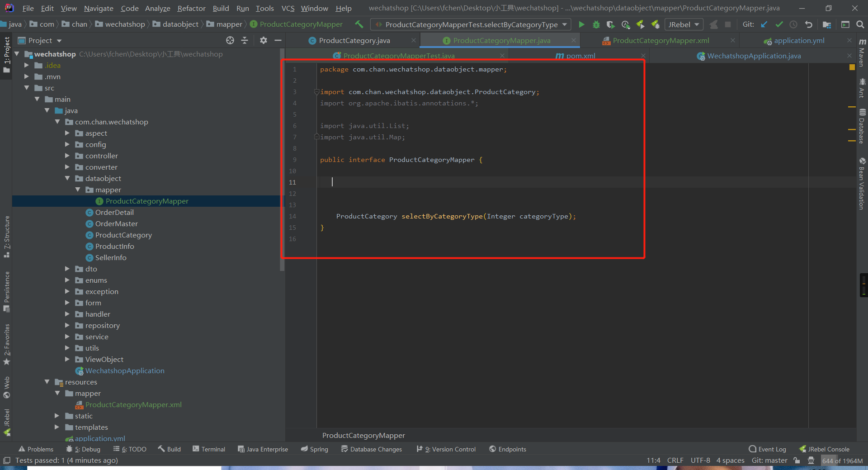Open Database tool window
Viewport: 868px width, 470px height.
tap(862, 126)
